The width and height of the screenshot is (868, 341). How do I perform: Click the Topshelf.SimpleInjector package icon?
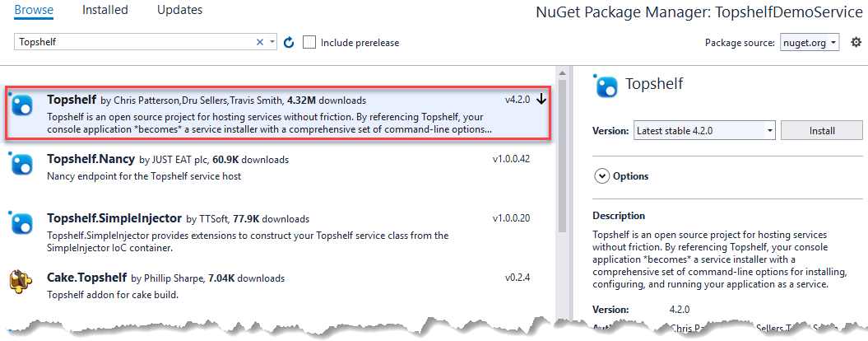(x=22, y=222)
